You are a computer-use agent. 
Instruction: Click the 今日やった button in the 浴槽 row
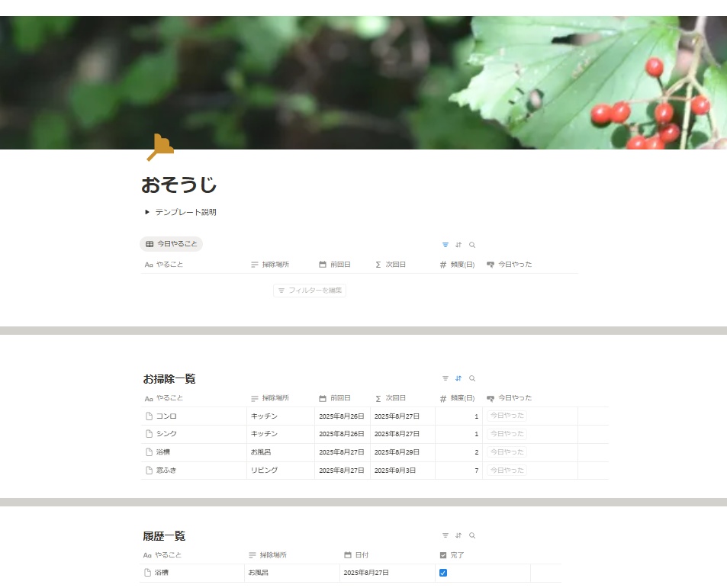507,451
